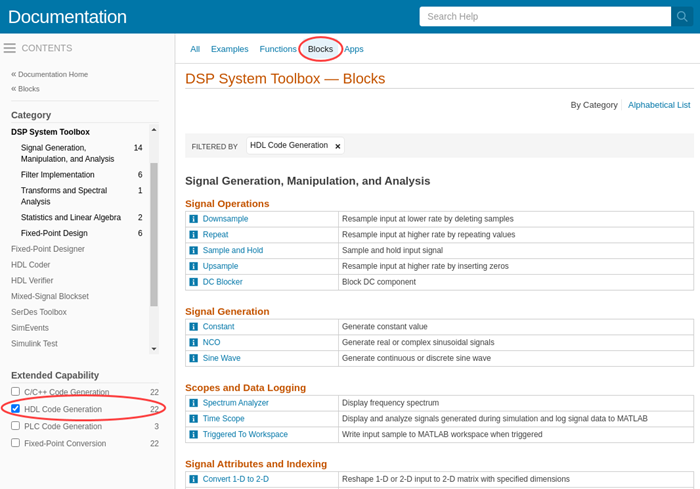The height and width of the screenshot is (489, 700).
Task: Click info icon next to NCO
Action: pos(194,342)
